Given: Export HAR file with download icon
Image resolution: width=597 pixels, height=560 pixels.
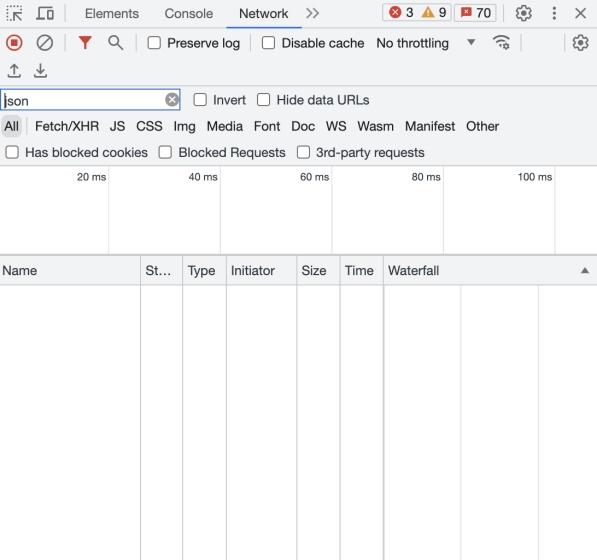Looking at the screenshot, I should (x=40, y=71).
